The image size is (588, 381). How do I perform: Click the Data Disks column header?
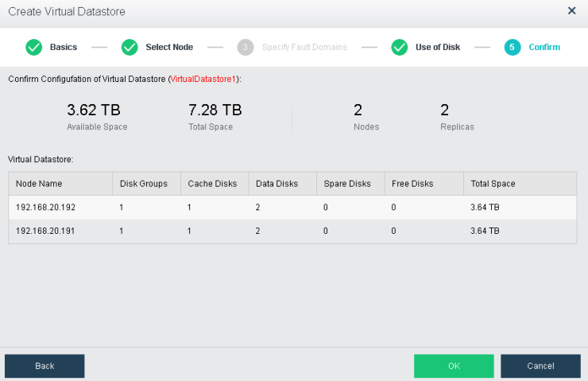277,184
